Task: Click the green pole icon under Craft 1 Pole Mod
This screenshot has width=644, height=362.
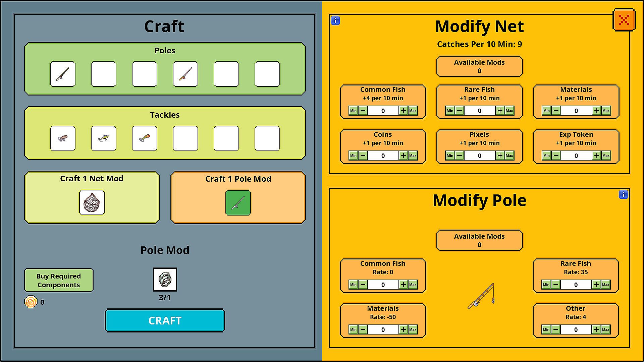Action: pyautogui.click(x=238, y=203)
